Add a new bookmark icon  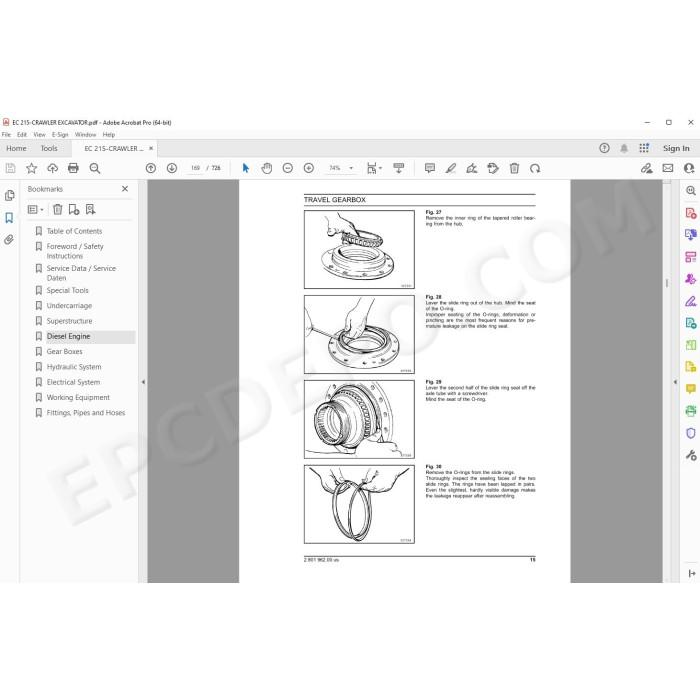[74, 209]
